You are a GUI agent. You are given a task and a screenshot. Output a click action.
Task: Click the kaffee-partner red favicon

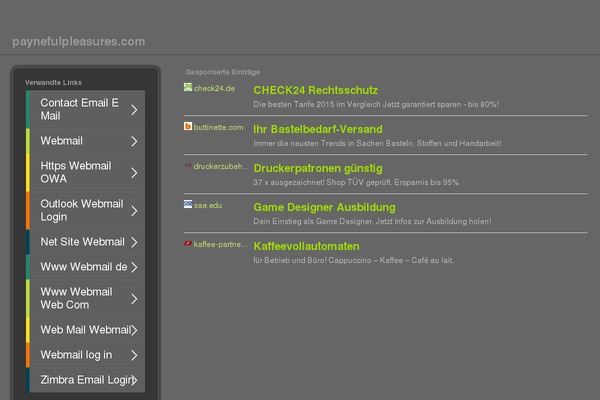188,243
